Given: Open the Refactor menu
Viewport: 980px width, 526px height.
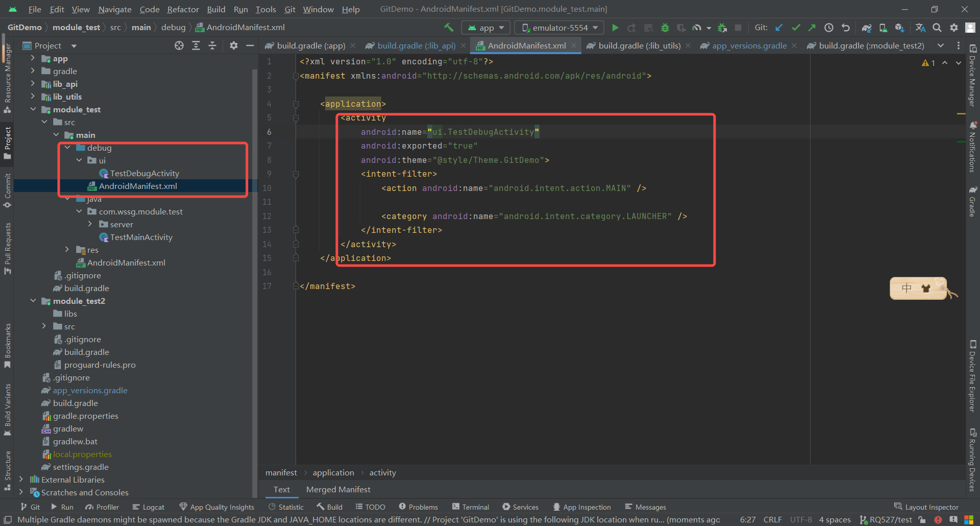Looking at the screenshot, I should pos(183,9).
